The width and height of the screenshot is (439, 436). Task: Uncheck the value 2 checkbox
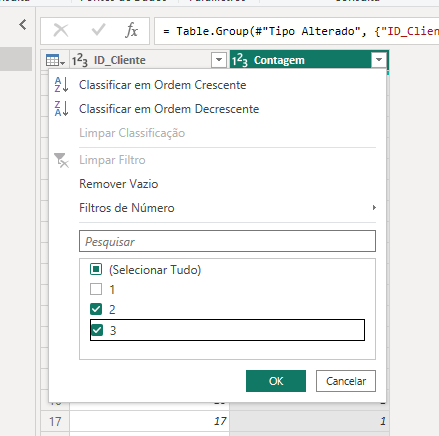tap(96, 309)
